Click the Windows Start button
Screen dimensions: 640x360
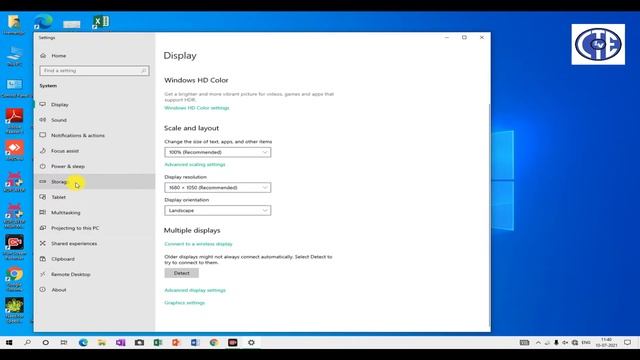click(9, 342)
